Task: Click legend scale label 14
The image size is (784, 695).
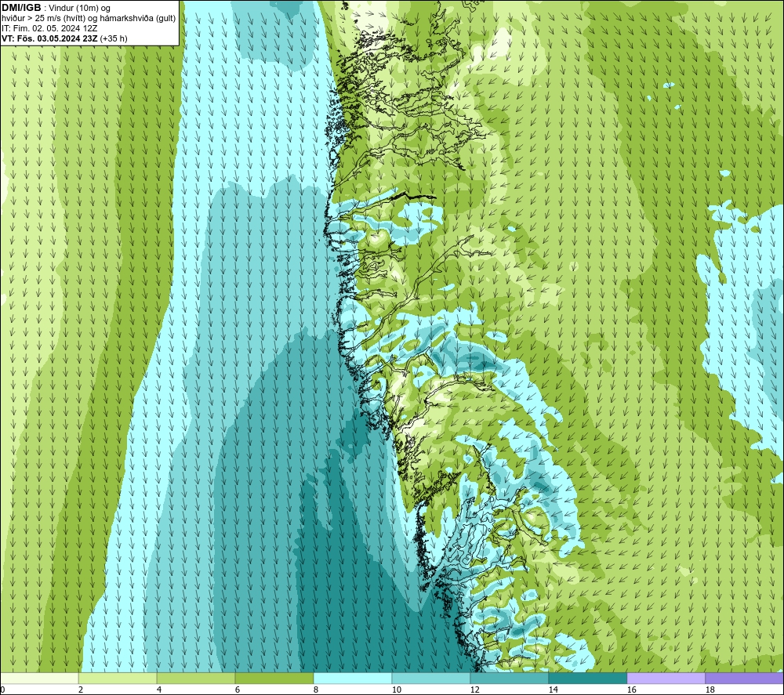Action: 553,690
